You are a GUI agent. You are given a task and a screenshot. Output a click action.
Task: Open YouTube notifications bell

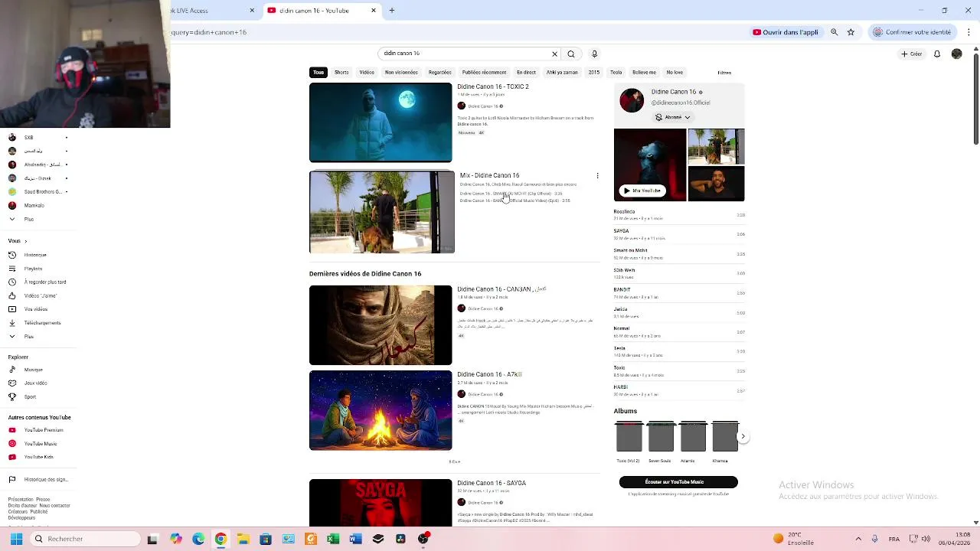(x=936, y=54)
